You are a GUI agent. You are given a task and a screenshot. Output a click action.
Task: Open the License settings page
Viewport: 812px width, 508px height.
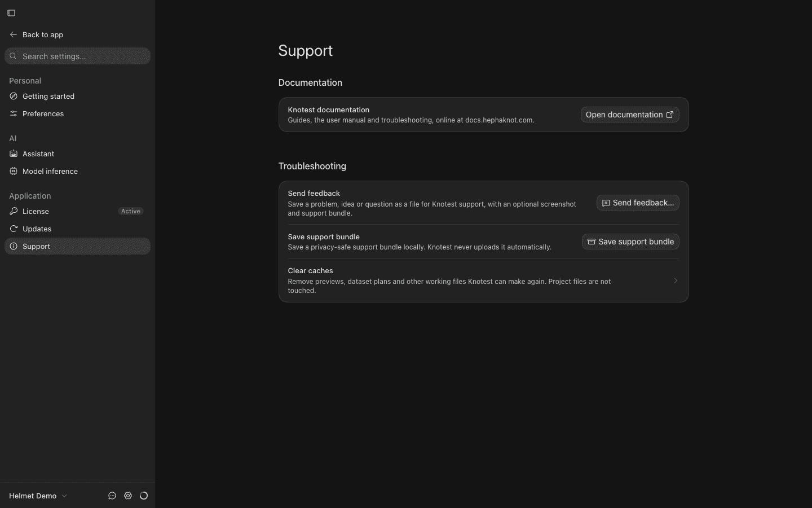[77, 211]
